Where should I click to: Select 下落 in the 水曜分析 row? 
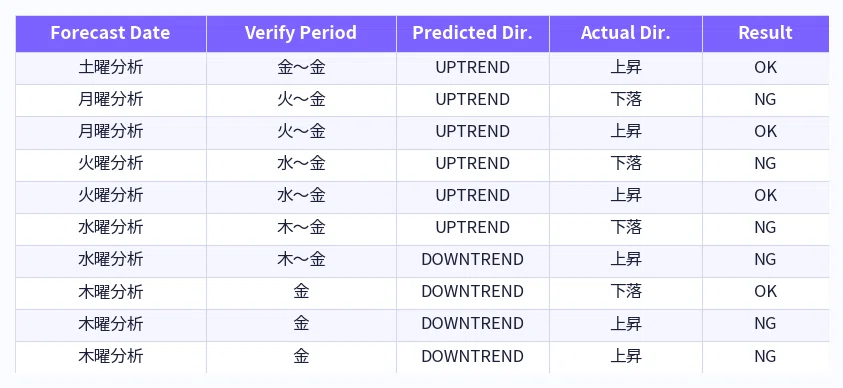[626, 227]
